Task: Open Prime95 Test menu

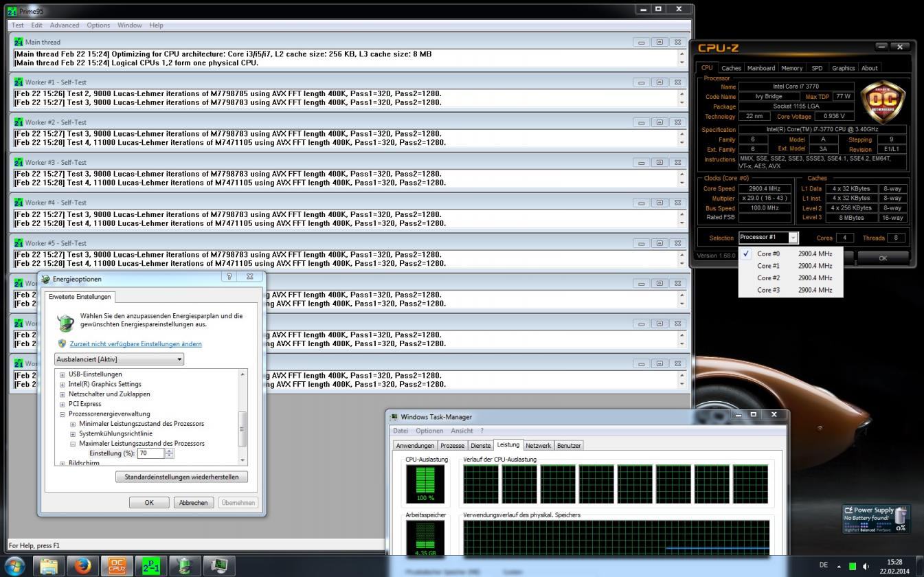Action: (18, 25)
